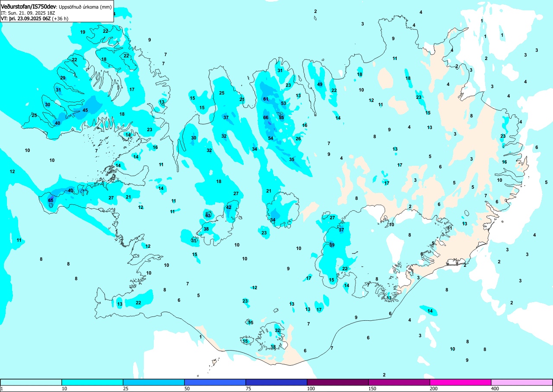Click the precipitation value 19 on the map

coord(83,32)
